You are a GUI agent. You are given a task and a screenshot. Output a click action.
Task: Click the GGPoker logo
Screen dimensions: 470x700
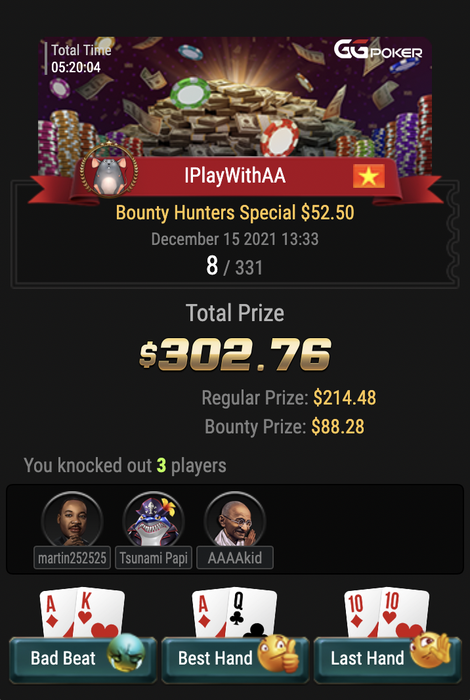378,50
